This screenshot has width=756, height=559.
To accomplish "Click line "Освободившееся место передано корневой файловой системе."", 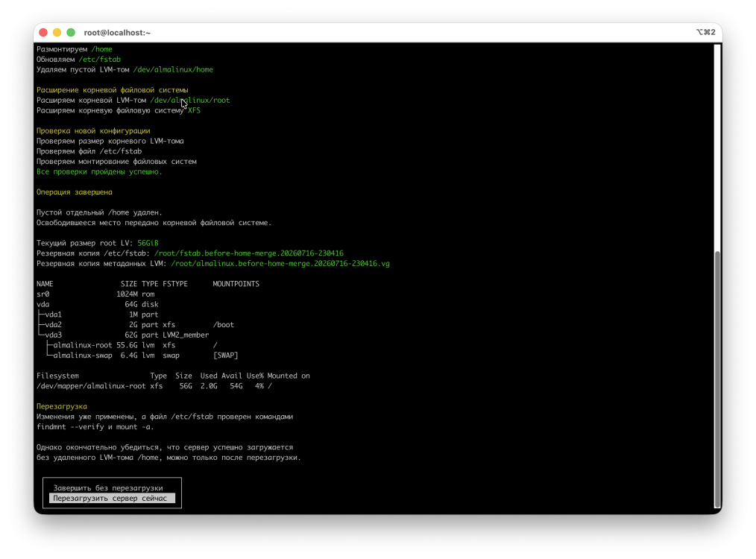I will tap(154, 223).
